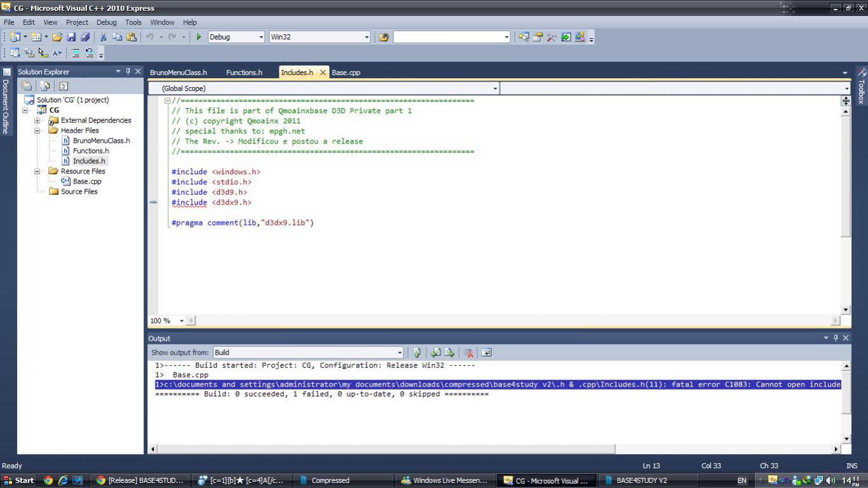Click the New Project toolbar icon
This screenshot has width=868, height=488.
tap(15, 37)
